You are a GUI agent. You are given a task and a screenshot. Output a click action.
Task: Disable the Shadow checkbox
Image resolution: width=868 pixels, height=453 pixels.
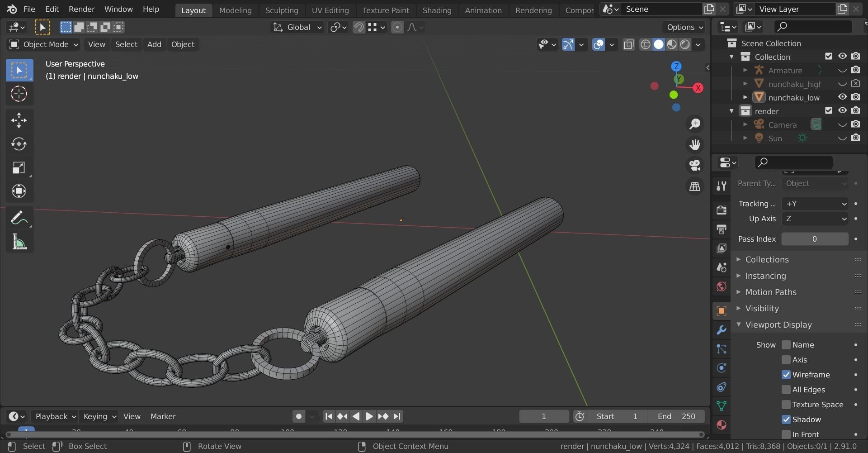[x=786, y=420]
